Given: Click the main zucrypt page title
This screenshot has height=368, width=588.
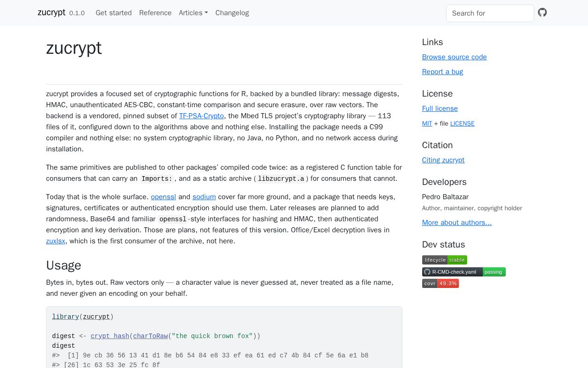Looking at the screenshot, I should pos(74,48).
